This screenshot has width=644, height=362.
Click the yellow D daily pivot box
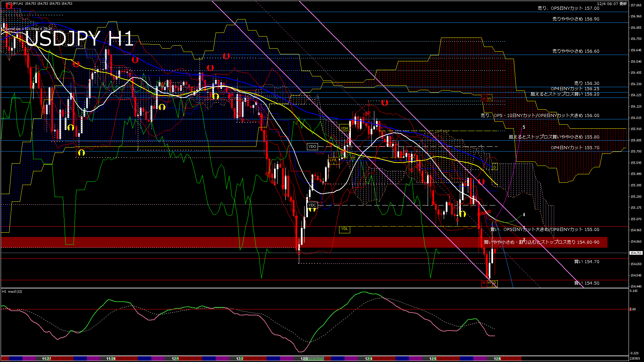(494, 167)
